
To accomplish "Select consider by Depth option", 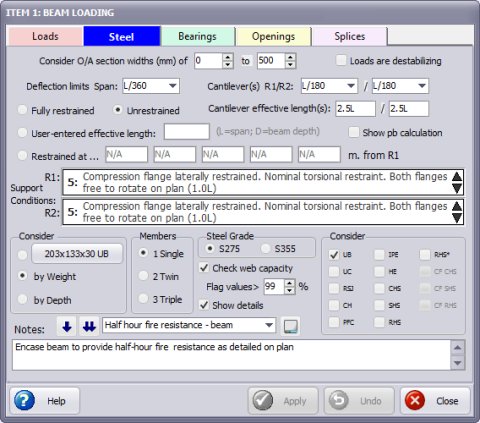I will [22, 299].
